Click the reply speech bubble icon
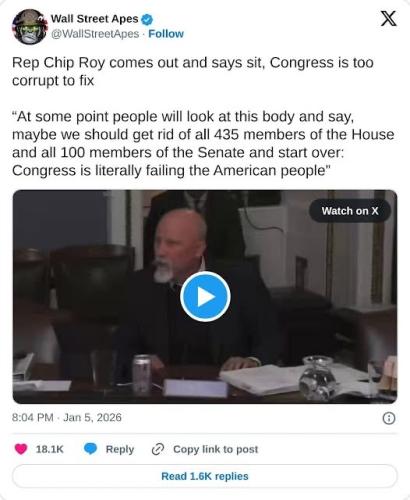The width and height of the screenshot is (410, 500). pyautogui.click(x=90, y=449)
